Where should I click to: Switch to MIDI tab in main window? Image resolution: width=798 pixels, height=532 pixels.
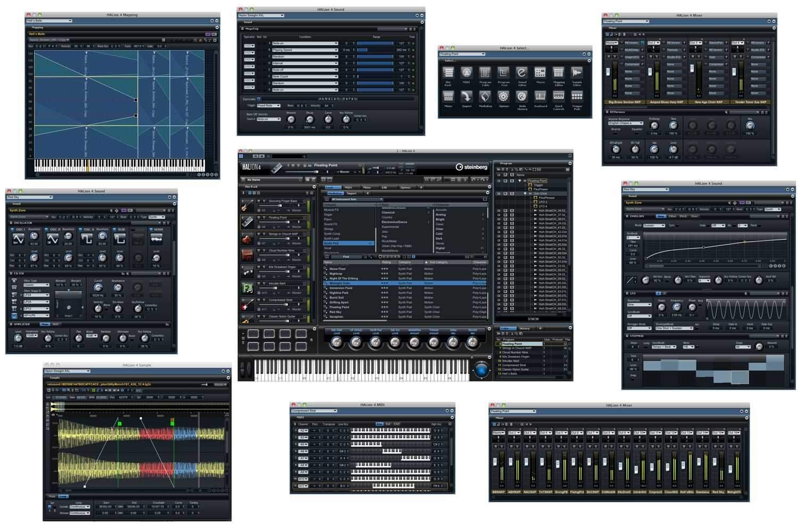tap(348, 187)
